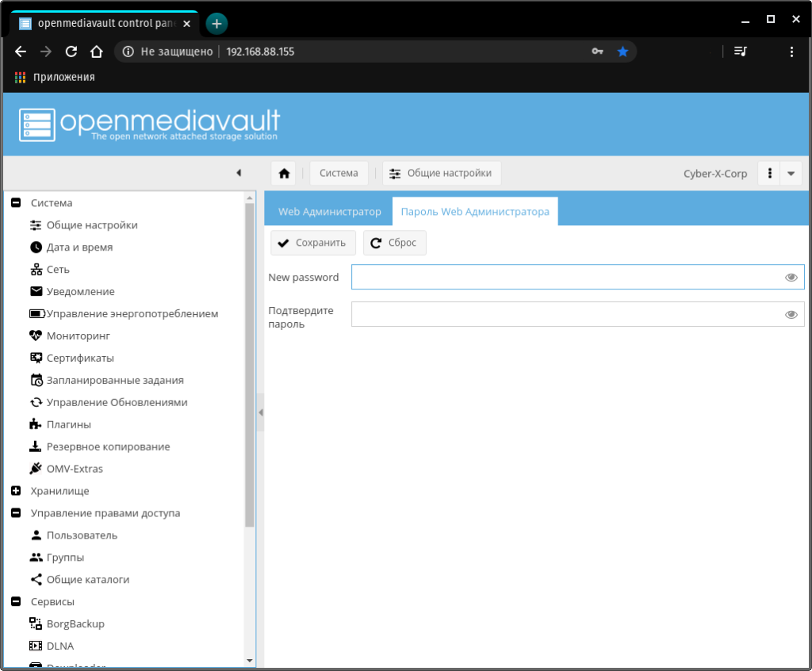Click the Home icon in breadcrumb bar
The image size is (812, 671).
point(284,174)
